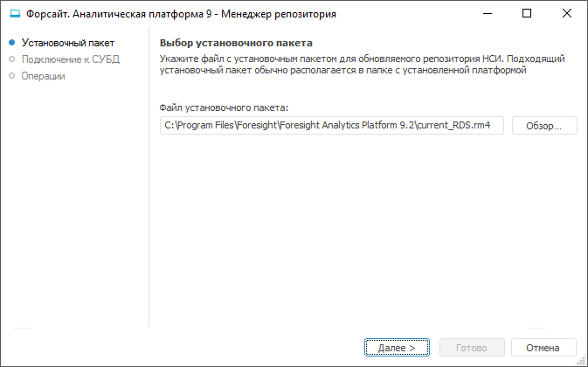
Task: Go to the Подключение к СУБД step
Action: coord(70,59)
